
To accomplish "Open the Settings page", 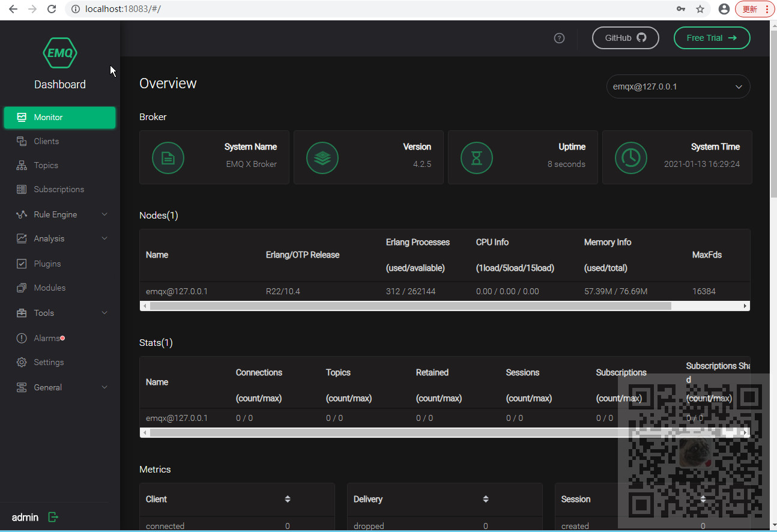I will tap(60, 362).
